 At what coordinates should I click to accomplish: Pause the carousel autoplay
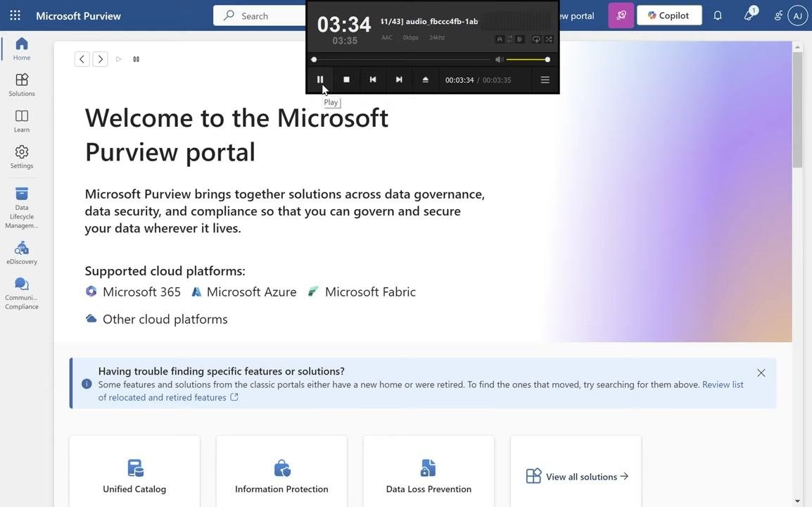(x=137, y=59)
